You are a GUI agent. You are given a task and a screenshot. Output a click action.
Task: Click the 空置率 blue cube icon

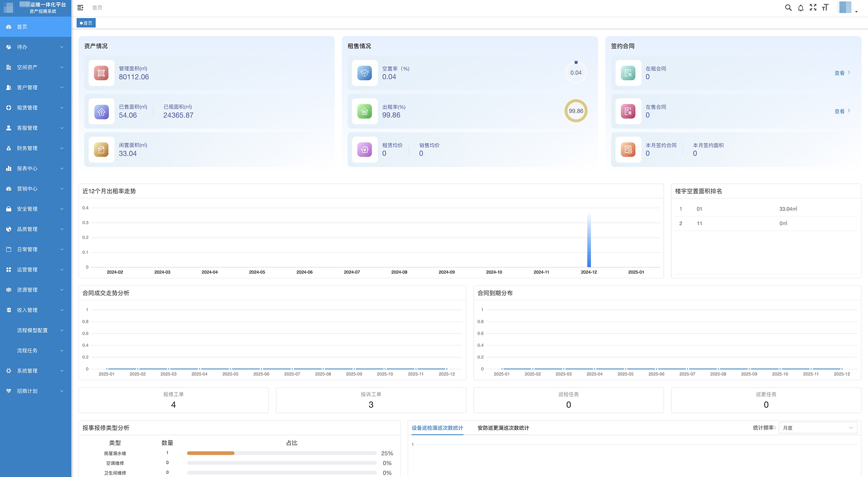click(x=364, y=73)
